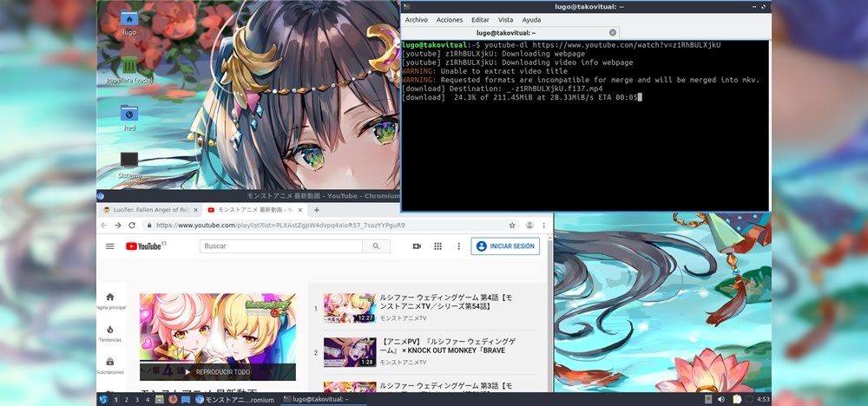Screen dimensions: 868x406
Task: View site info via padlock icon
Action: [x=149, y=226]
